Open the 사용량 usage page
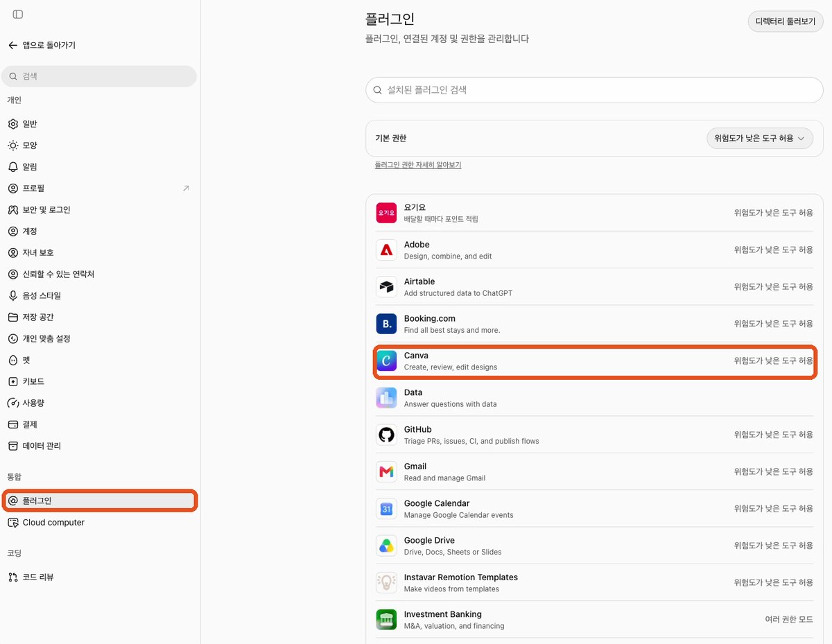Viewport: 832px width, 644px height. pyautogui.click(x=100, y=403)
